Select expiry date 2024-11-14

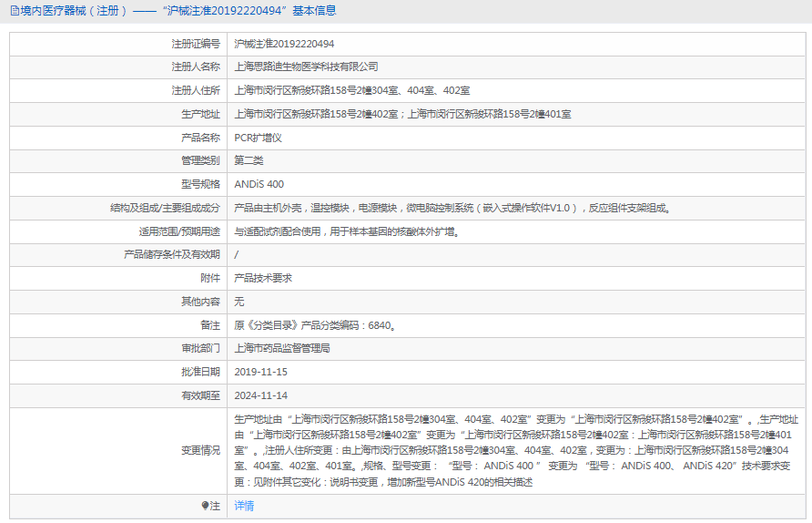(260, 395)
